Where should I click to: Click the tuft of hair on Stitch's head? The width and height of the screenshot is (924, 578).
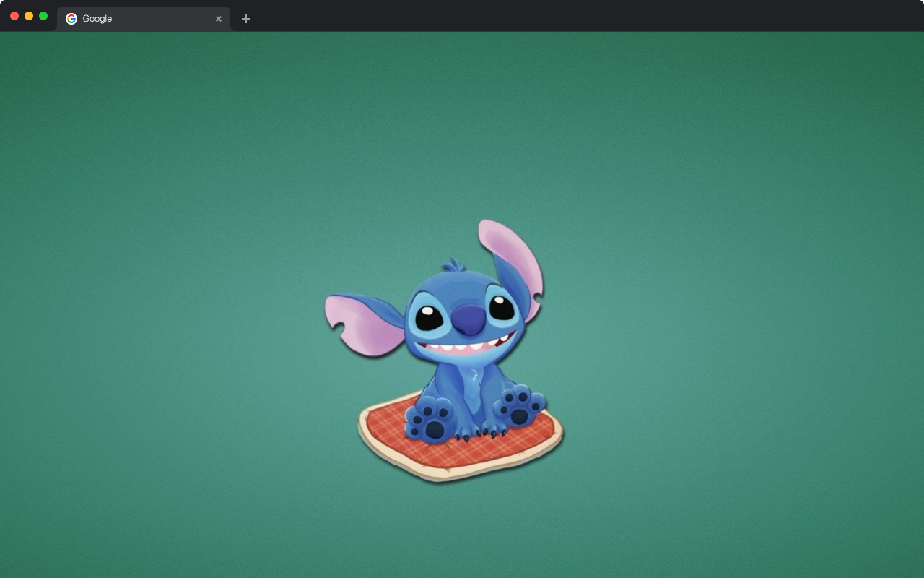(x=454, y=264)
